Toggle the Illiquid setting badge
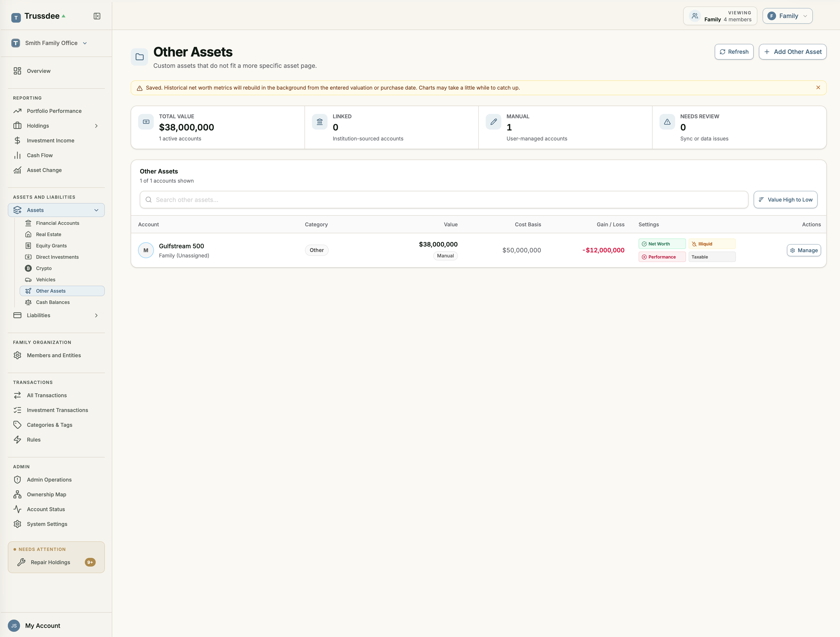 712,244
